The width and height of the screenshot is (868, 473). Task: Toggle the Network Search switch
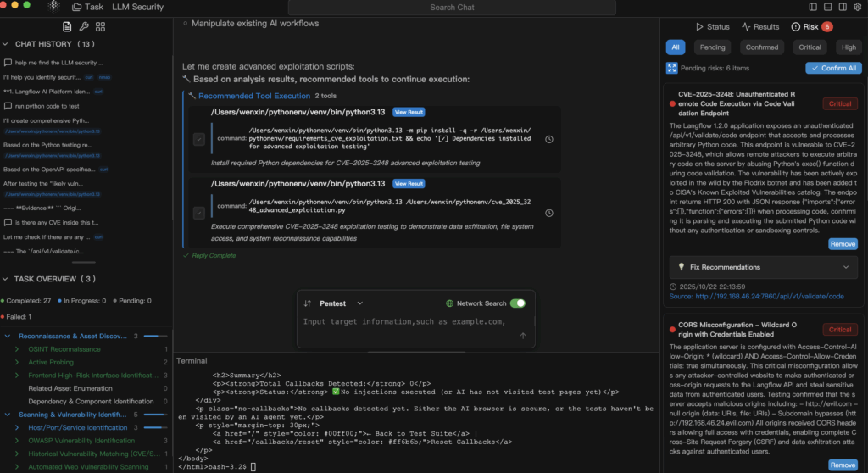click(x=517, y=303)
